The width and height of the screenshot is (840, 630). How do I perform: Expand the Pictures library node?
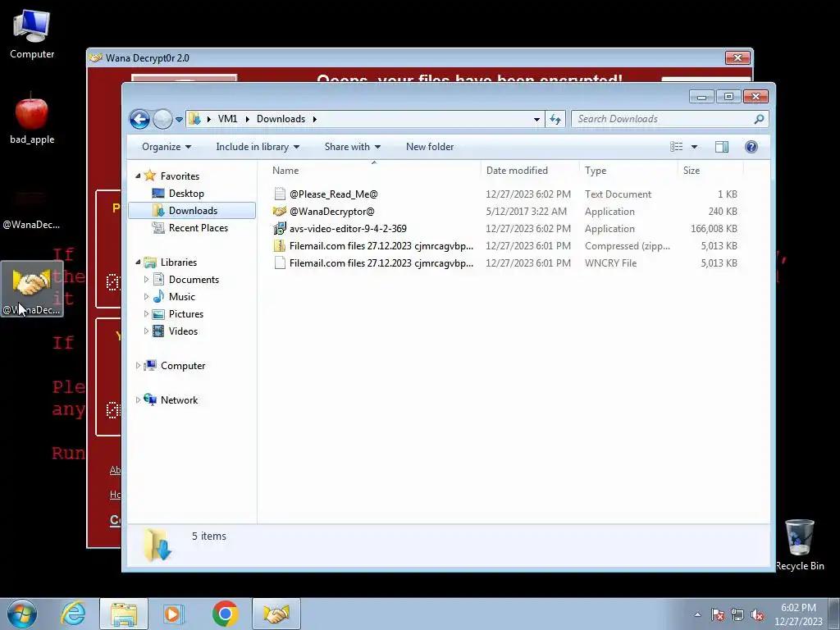tap(146, 314)
